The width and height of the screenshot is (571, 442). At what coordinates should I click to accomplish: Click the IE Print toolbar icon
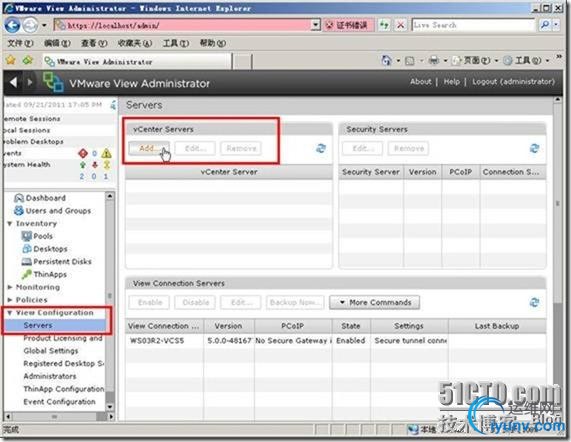pos(433,60)
